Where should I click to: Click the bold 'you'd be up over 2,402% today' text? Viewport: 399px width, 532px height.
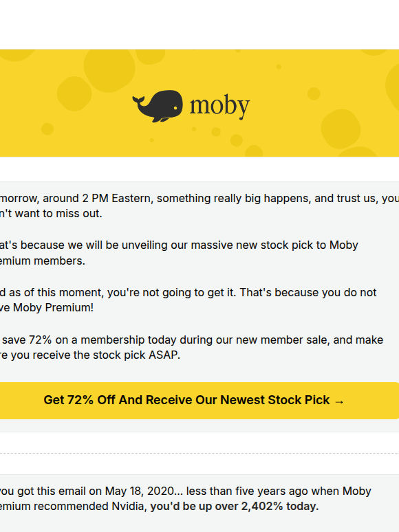(x=235, y=506)
